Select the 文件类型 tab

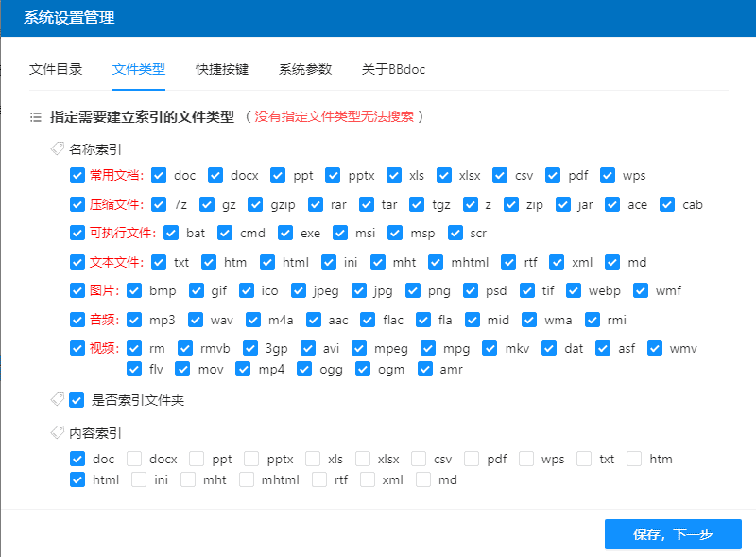139,69
